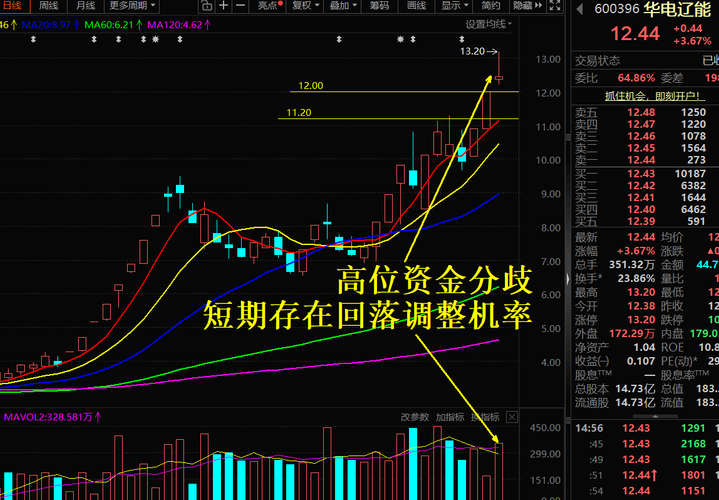Click the large 12.44 current price
Viewport: 719px width, 500px height.
point(635,33)
